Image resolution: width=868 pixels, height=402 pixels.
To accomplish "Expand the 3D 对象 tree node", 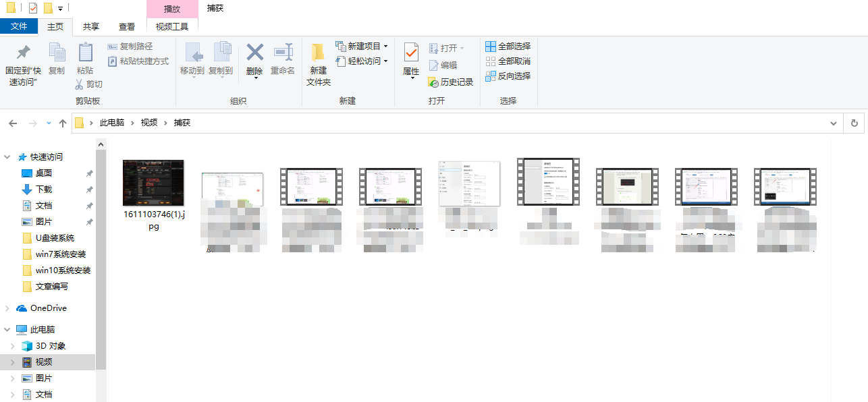I will pyautogui.click(x=13, y=345).
